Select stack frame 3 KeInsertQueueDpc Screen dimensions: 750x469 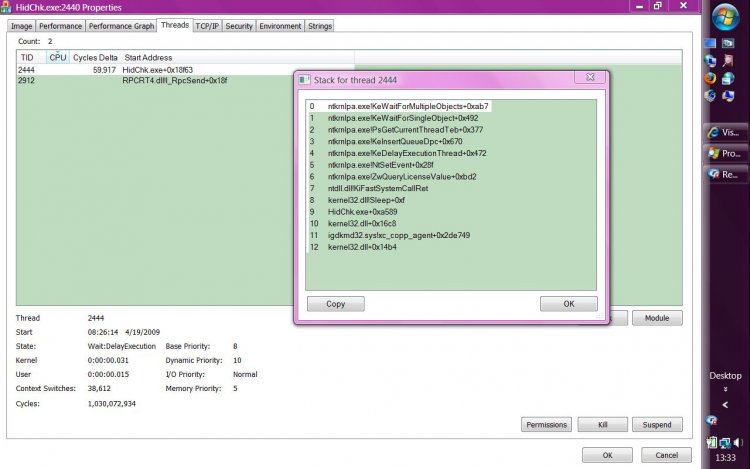(x=395, y=142)
